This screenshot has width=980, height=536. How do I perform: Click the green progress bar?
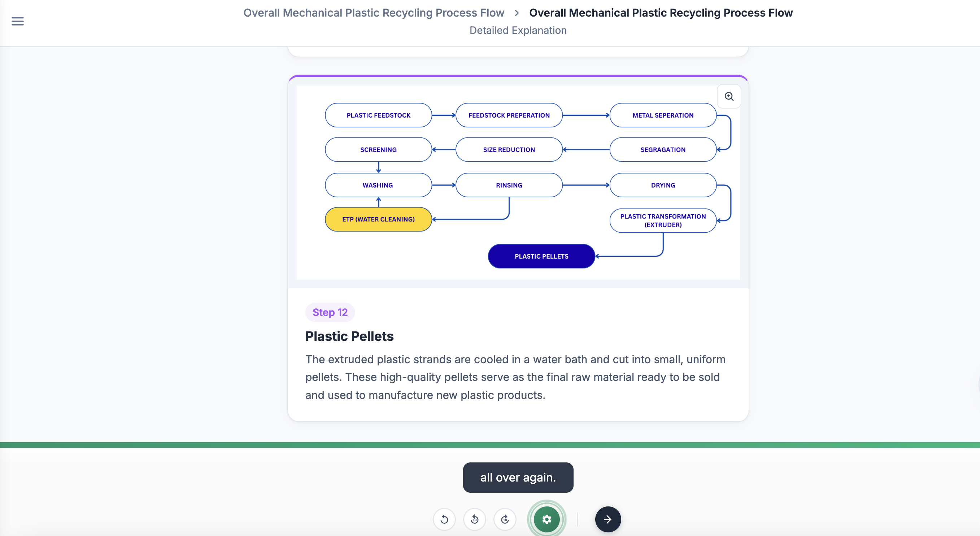490,445
